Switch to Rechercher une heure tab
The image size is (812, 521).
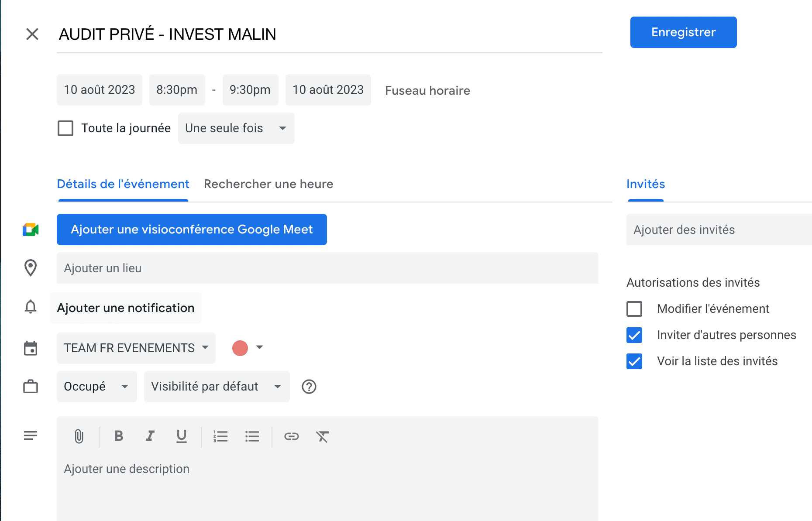click(268, 184)
